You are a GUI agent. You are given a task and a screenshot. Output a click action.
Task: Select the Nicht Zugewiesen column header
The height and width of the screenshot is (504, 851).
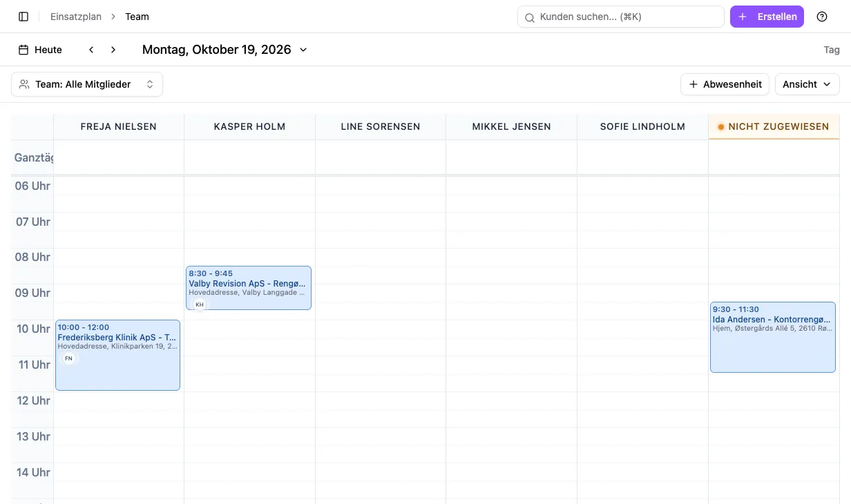click(x=774, y=127)
